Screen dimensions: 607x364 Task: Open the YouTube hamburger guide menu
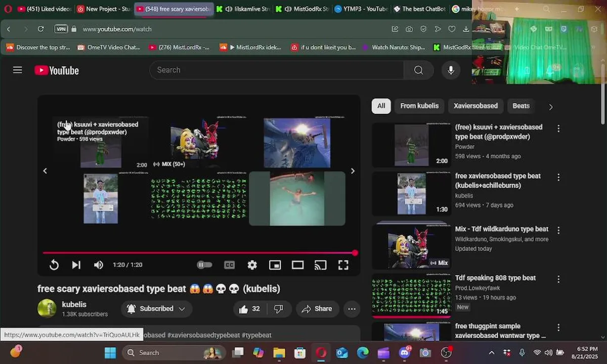(18, 70)
